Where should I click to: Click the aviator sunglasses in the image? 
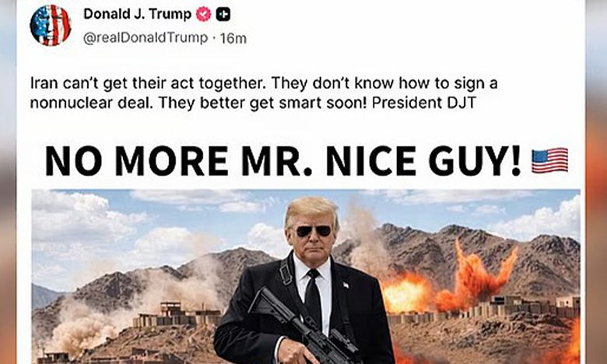[314, 230]
